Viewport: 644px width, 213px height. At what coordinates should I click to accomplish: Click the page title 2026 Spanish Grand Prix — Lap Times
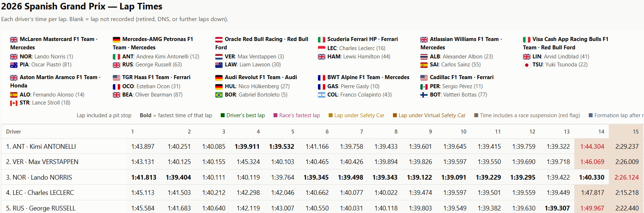pyautogui.click(x=82, y=7)
